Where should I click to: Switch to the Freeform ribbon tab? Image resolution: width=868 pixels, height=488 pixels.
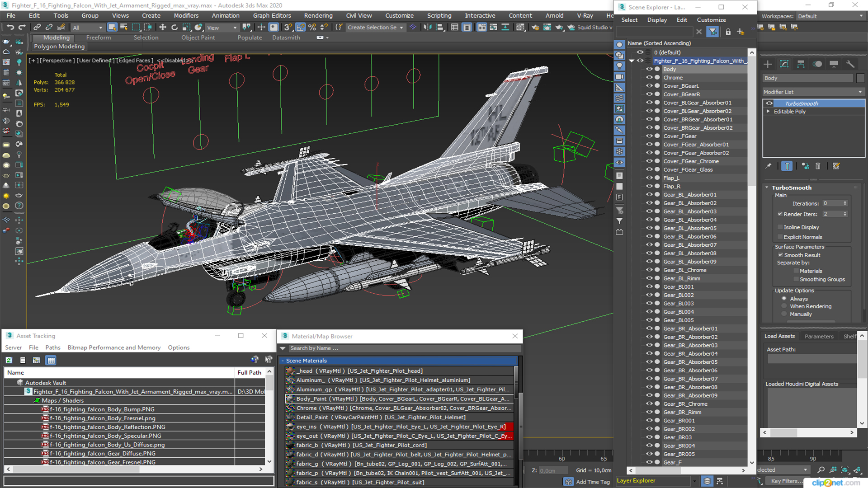point(99,38)
